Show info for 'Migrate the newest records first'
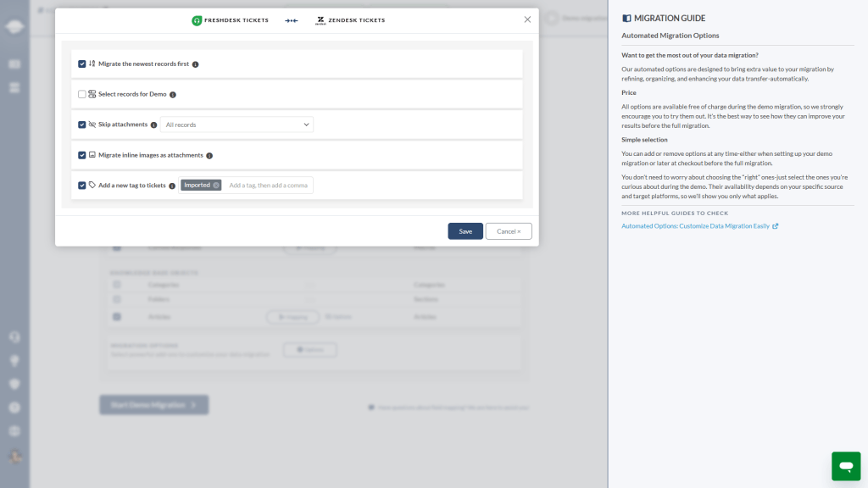Screen dimensions: 868x488 click(196, 64)
